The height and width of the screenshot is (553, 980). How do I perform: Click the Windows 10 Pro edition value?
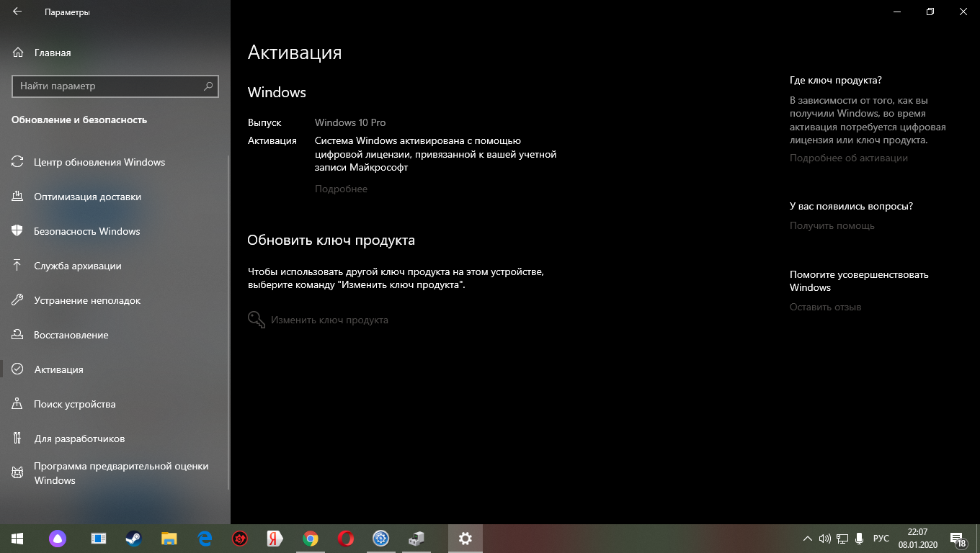point(350,122)
